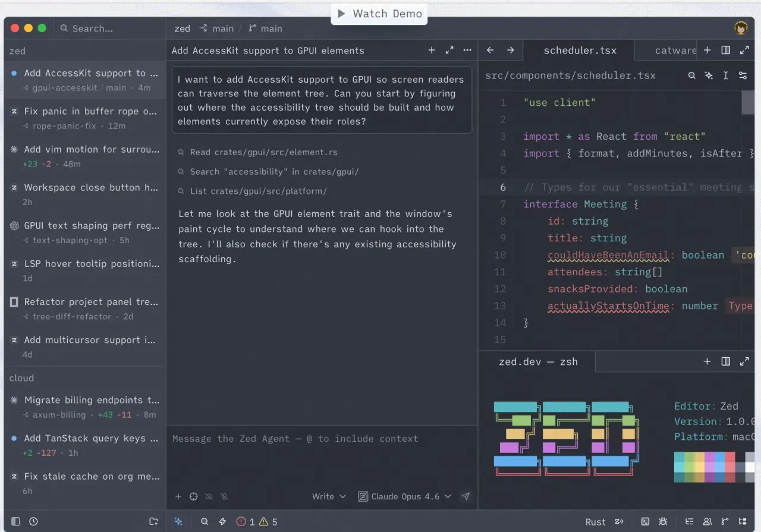Add a new terminal tab

(x=707, y=361)
